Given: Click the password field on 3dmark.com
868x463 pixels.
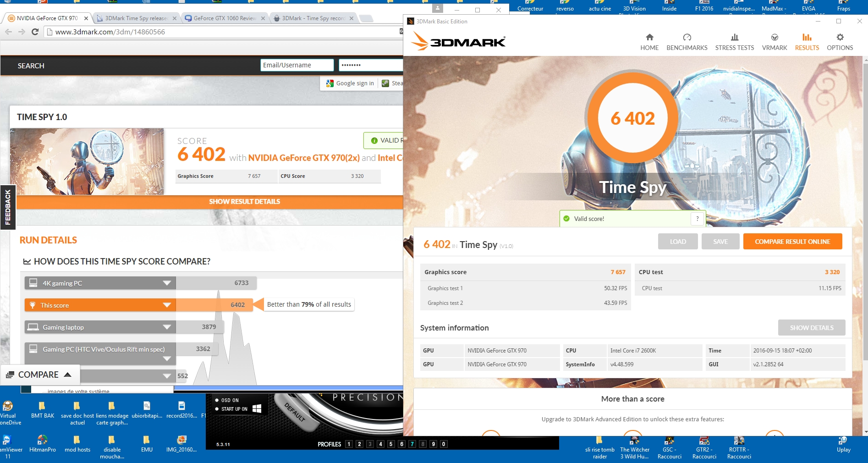Looking at the screenshot, I should 371,65.
